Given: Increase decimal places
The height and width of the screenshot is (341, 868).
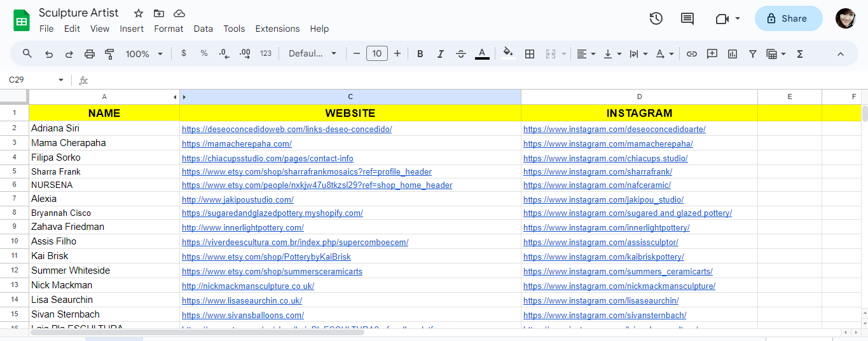Looking at the screenshot, I should tap(245, 54).
